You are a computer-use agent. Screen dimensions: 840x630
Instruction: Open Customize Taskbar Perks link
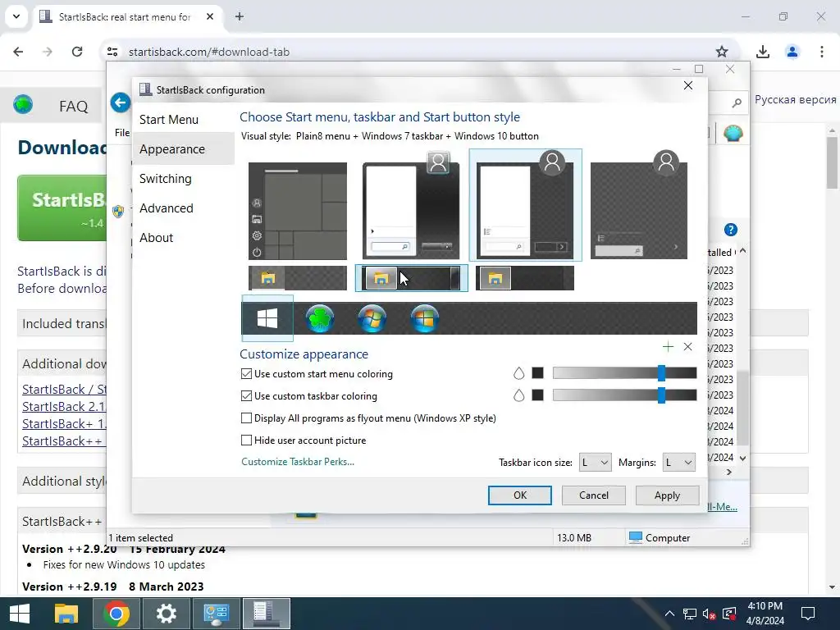[298, 462]
